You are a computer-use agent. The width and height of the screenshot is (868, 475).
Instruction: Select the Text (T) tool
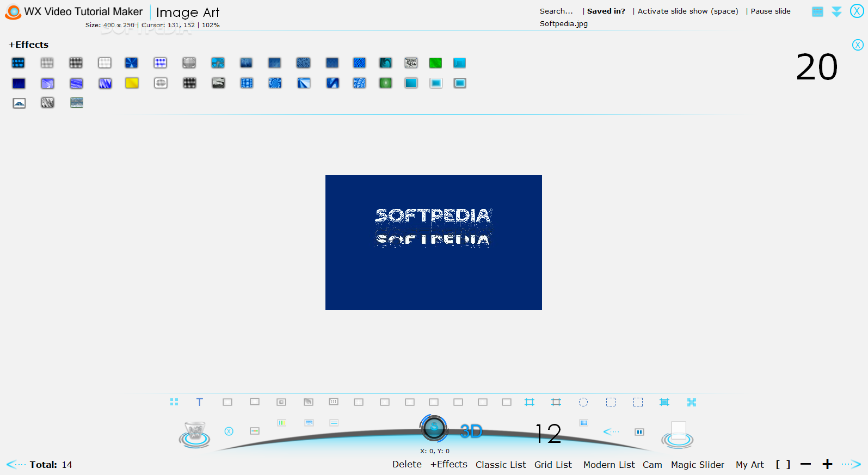click(x=200, y=402)
